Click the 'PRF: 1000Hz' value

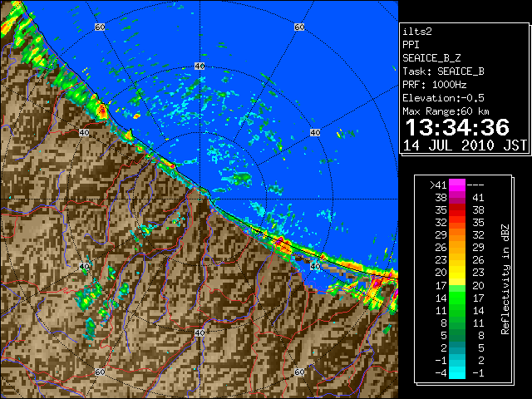(434, 85)
